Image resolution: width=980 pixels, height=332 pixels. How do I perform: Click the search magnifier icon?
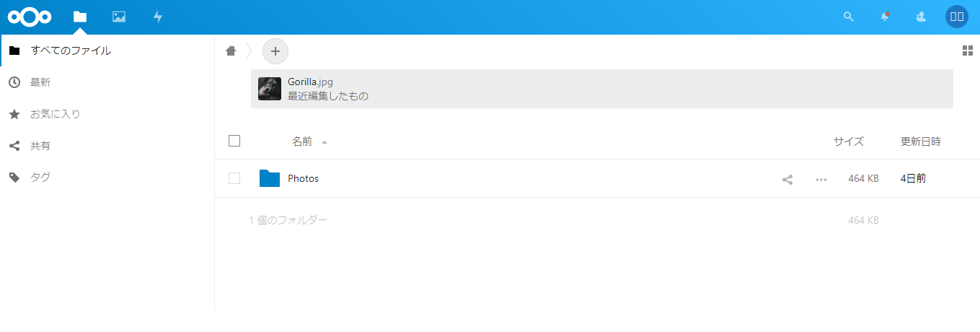[849, 17]
